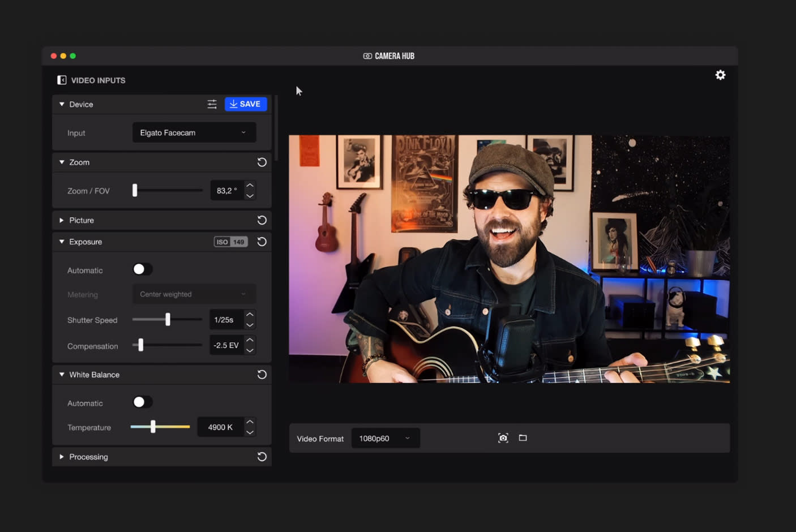Decrease the Temperature value
The image size is (796, 532).
coord(250,432)
